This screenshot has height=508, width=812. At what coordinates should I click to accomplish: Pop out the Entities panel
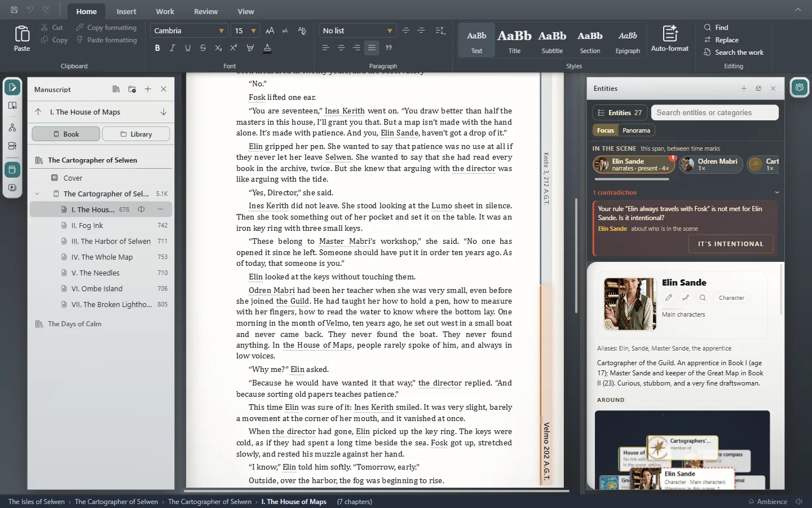tap(758, 89)
